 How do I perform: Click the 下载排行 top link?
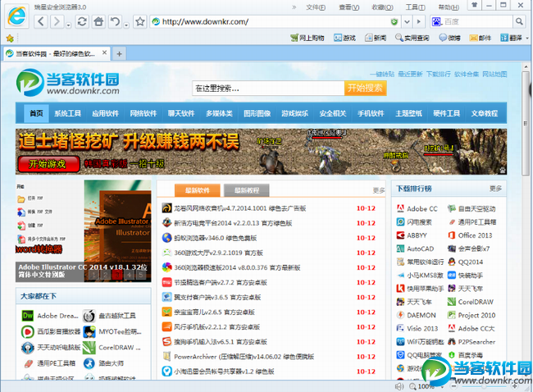tap(438, 74)
